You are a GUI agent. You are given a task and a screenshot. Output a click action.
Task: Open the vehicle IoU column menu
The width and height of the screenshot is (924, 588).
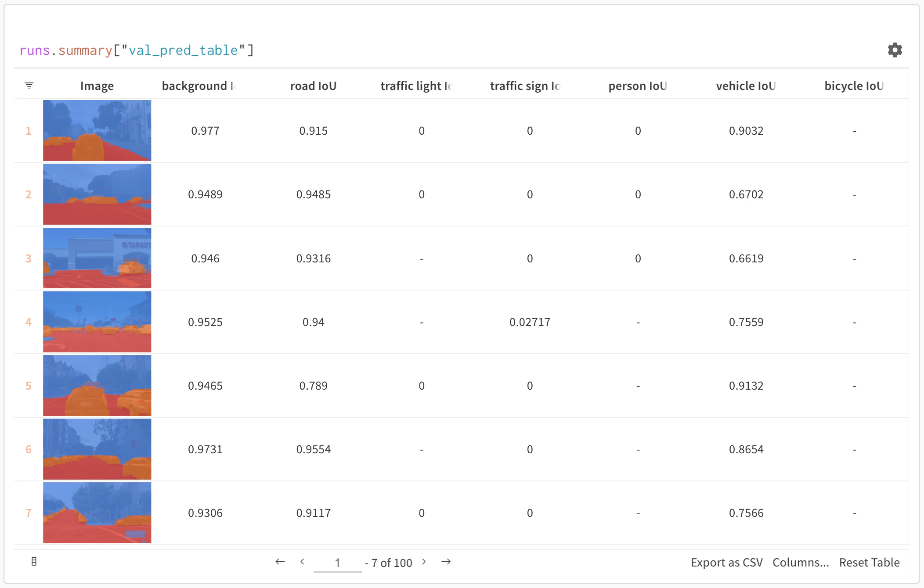pos(745,86)
